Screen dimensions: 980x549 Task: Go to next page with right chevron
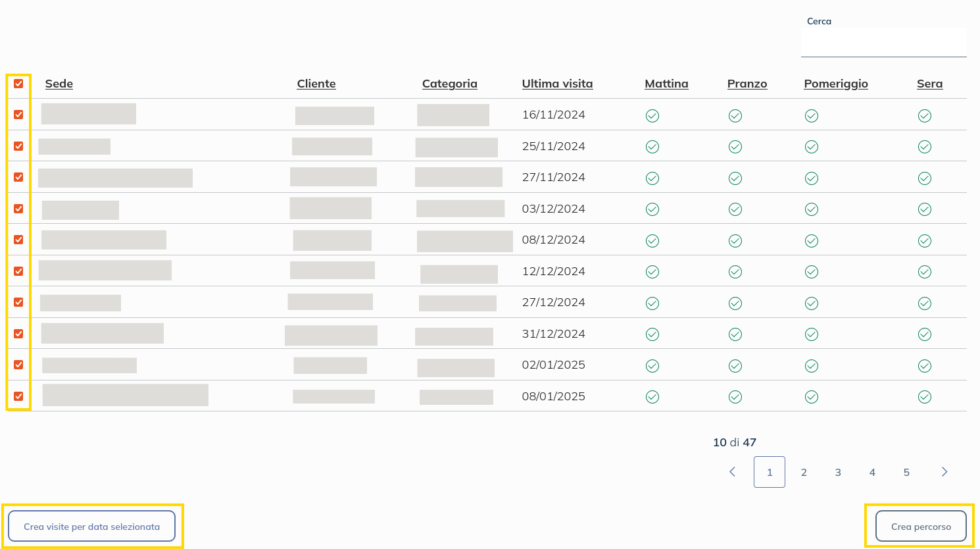click(x=944, y=472)
